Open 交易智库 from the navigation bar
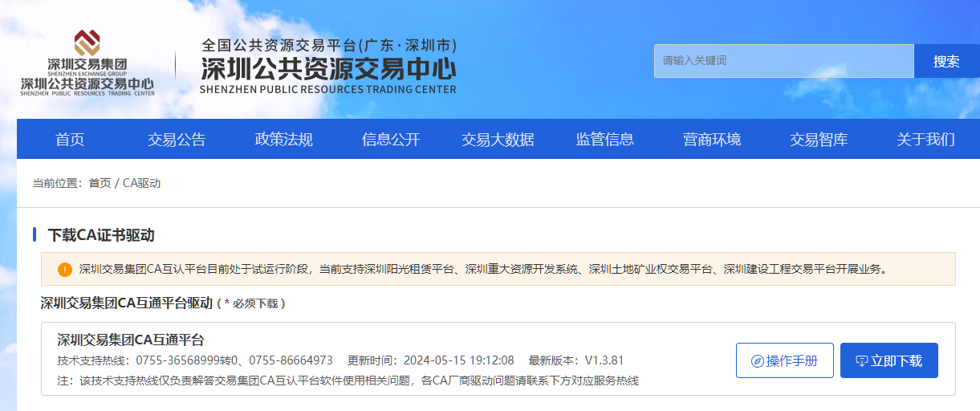980x411 pixels. (x=819, y=140)
